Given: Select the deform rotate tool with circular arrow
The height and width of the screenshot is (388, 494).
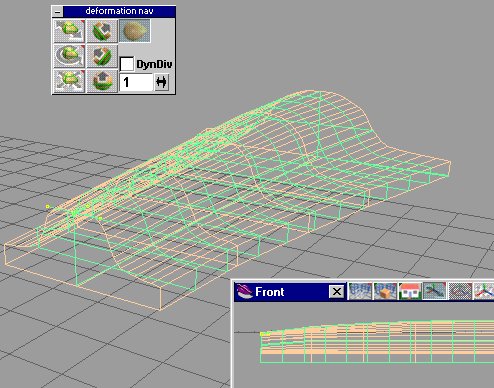Looking at the screenshot, I should [69, 56].
